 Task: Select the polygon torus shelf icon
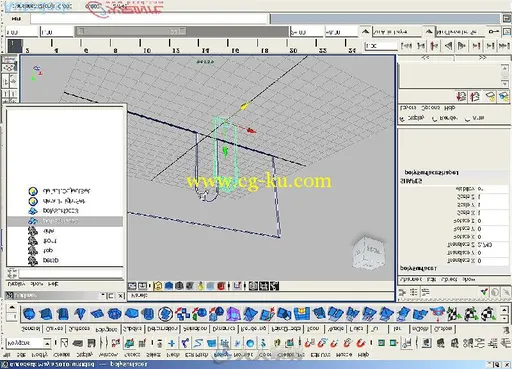tap(114, 314)
